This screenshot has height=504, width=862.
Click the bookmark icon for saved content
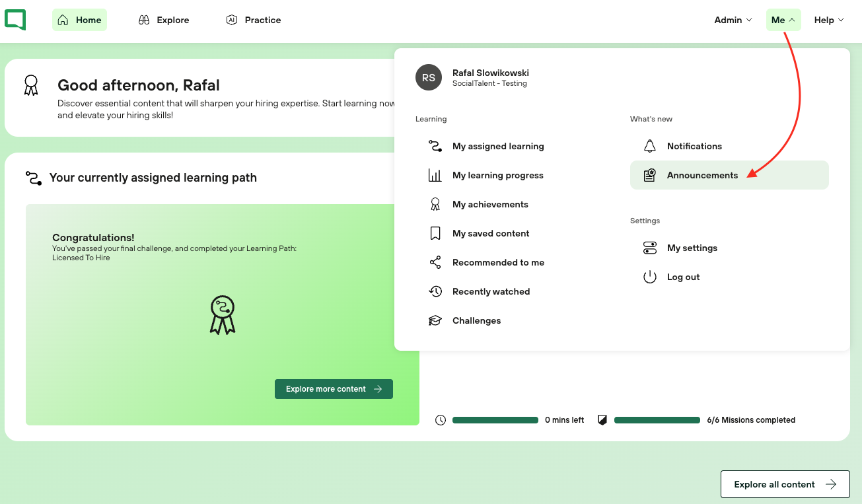(x=435, y=233)
